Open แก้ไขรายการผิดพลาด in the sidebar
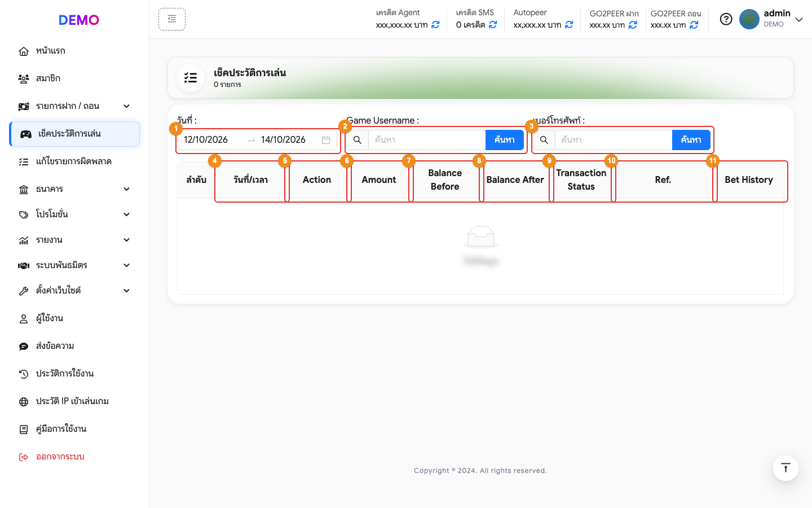The height and width of the screenshot is (508, 812). click(x=74, y=161)
